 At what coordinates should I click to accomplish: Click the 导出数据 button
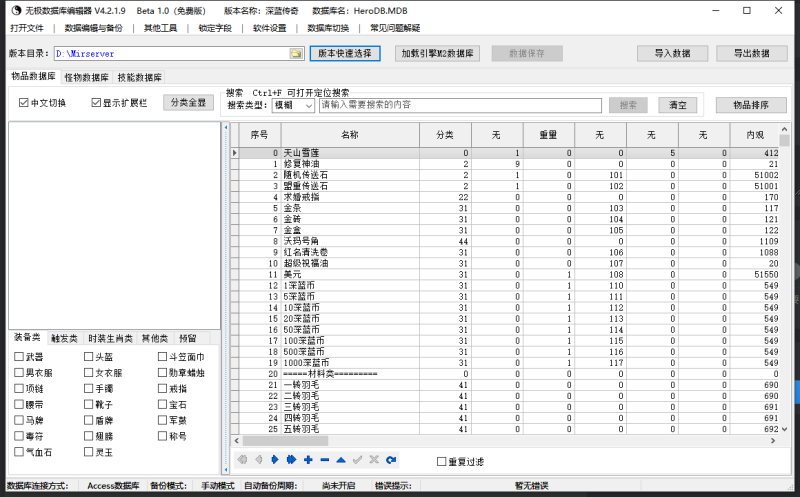pos(752,53)
